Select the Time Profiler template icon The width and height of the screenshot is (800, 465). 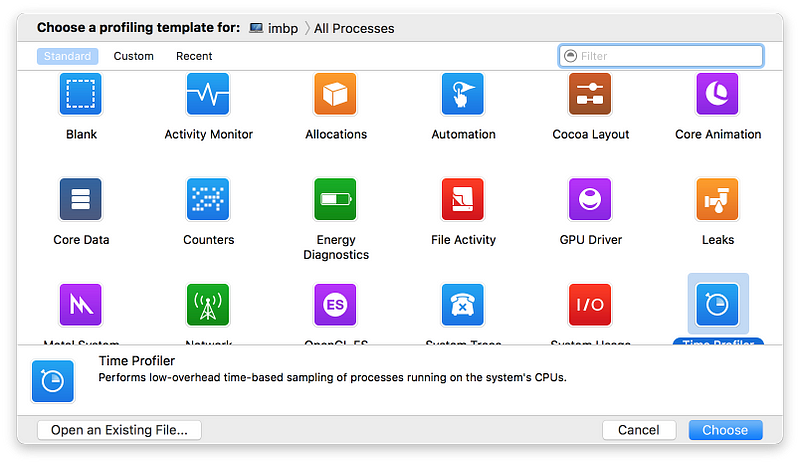(717, 305)
